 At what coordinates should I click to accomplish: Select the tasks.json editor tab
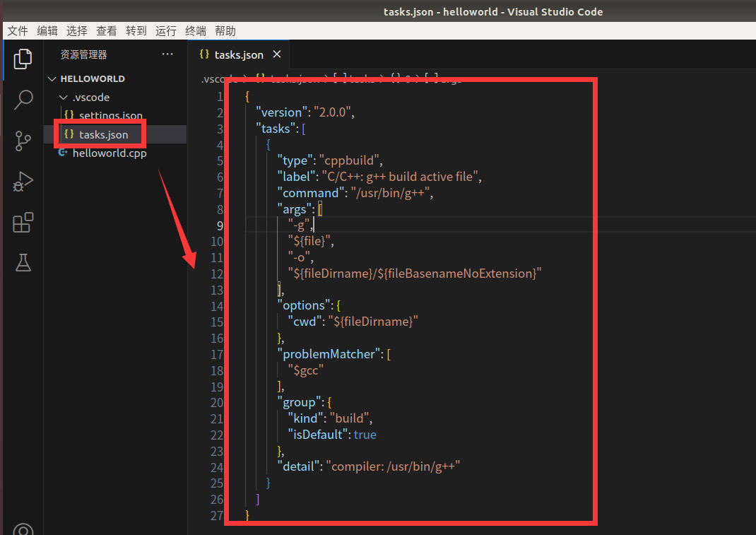(x=239, y=54)
